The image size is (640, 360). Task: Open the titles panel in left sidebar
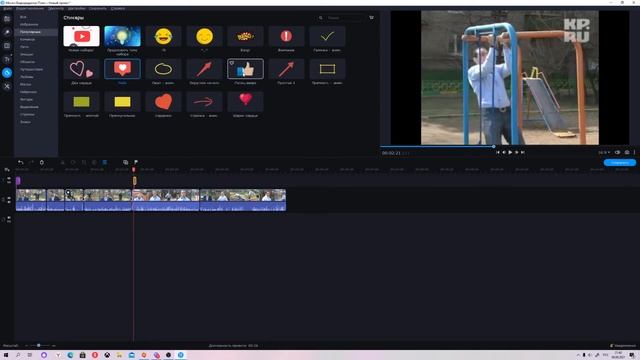point(7,59)
